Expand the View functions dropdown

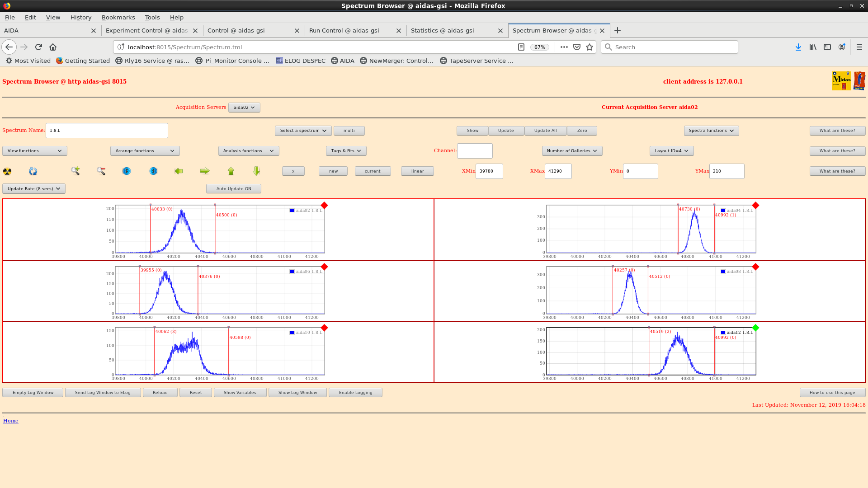click(x=35, y=151)
